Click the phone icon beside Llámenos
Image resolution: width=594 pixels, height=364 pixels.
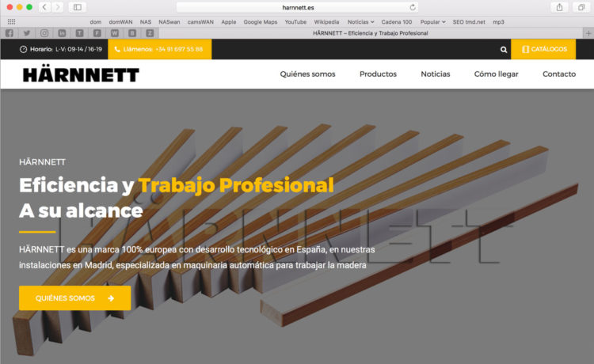(117, 49)
